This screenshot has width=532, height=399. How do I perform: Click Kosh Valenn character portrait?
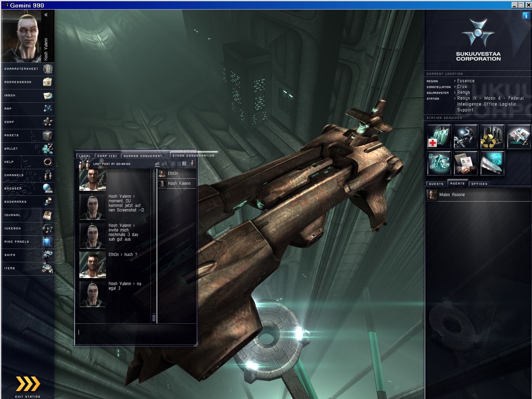pos(22,37)
